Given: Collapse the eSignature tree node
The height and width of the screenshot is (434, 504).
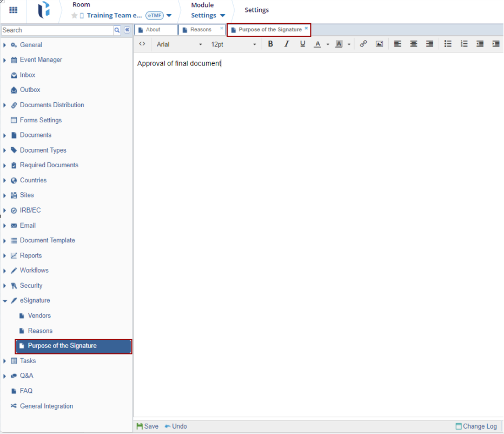Looking at the screenshot, I should click(5, 301).
